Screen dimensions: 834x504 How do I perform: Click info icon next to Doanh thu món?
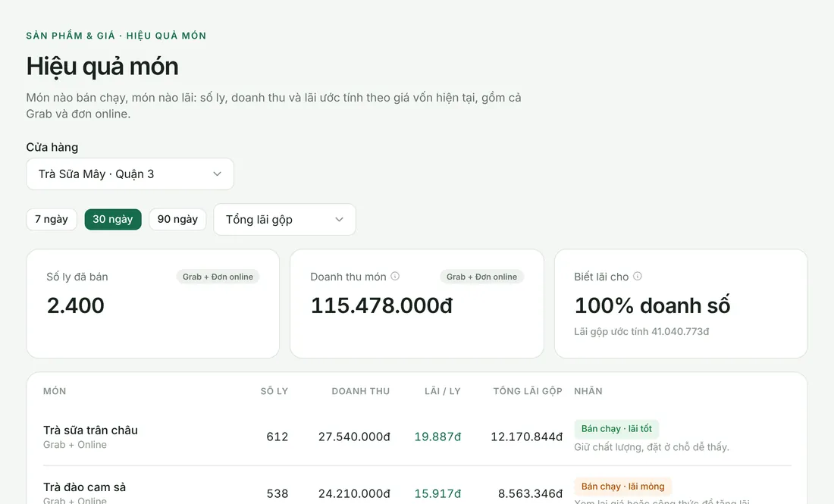(x=395, y=277)
